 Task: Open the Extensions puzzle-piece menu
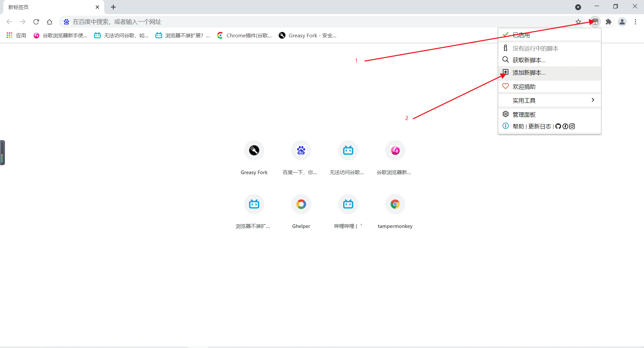pyautogui.click(x=608, y=22)
